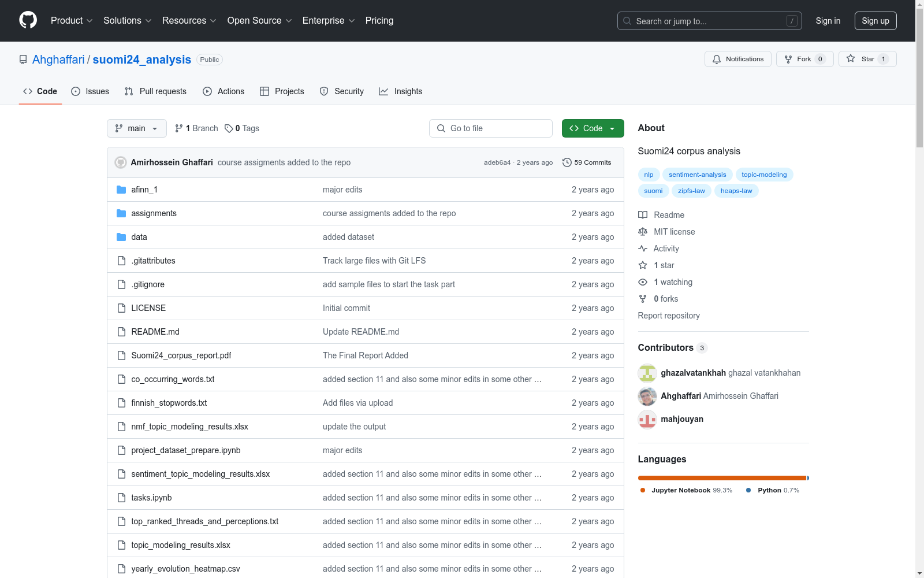This screenshot has width=924, height=578.
Task: Click the assignments folder icon
Action: (121, 213)
